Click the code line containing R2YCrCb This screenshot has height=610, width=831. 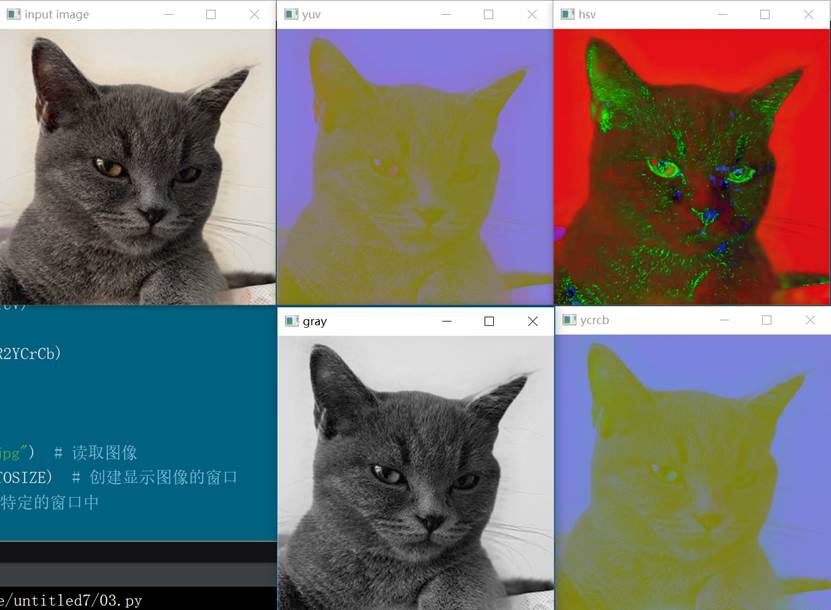click(x=31, y=353)
